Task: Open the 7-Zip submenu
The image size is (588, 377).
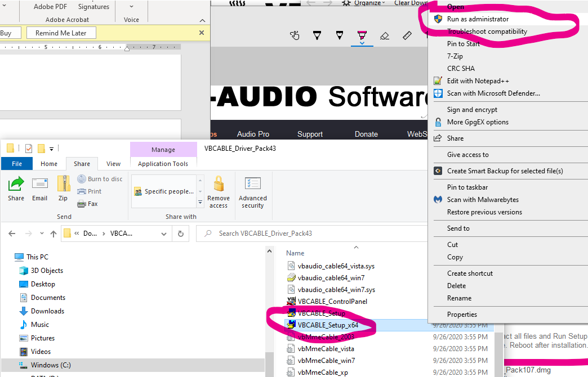Action: (x=508, y=56)
